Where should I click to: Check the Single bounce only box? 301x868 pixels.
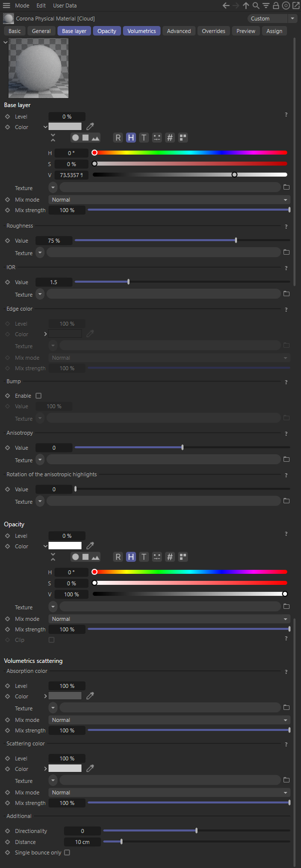[x=67, y=852]
